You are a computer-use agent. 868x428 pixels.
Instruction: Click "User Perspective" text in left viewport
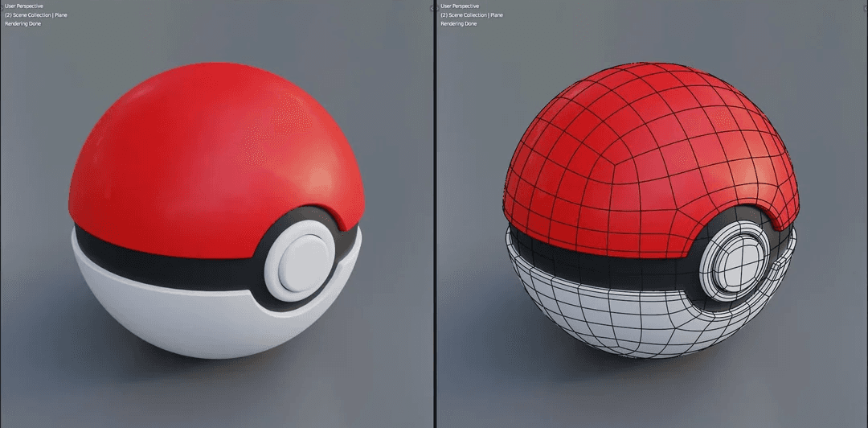click(x=24, y=6)
